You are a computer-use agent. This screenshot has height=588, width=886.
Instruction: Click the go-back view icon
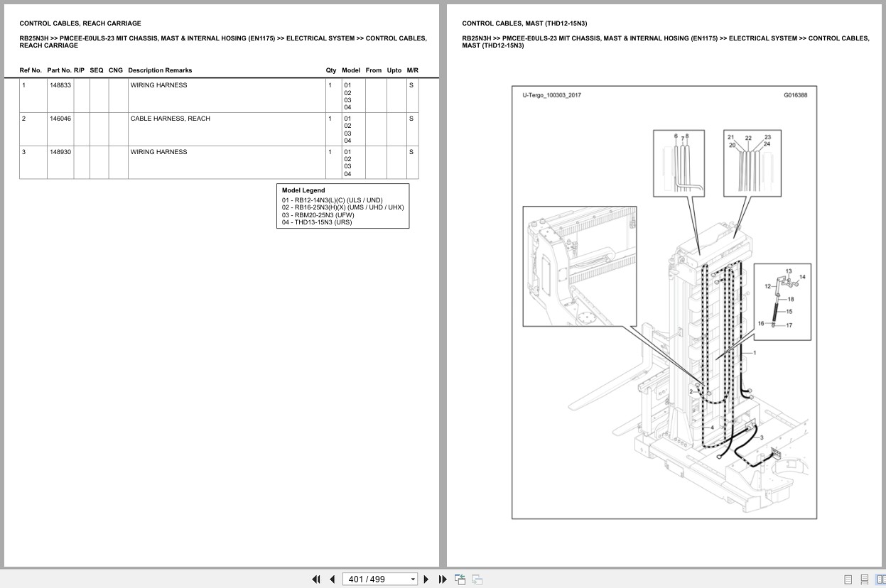click(460, 579)
